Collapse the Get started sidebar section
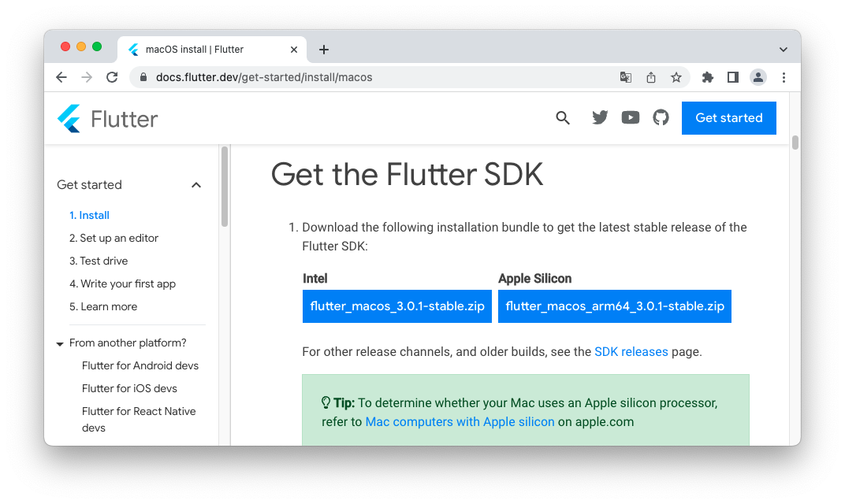845x504 pixels. (196, 185)
